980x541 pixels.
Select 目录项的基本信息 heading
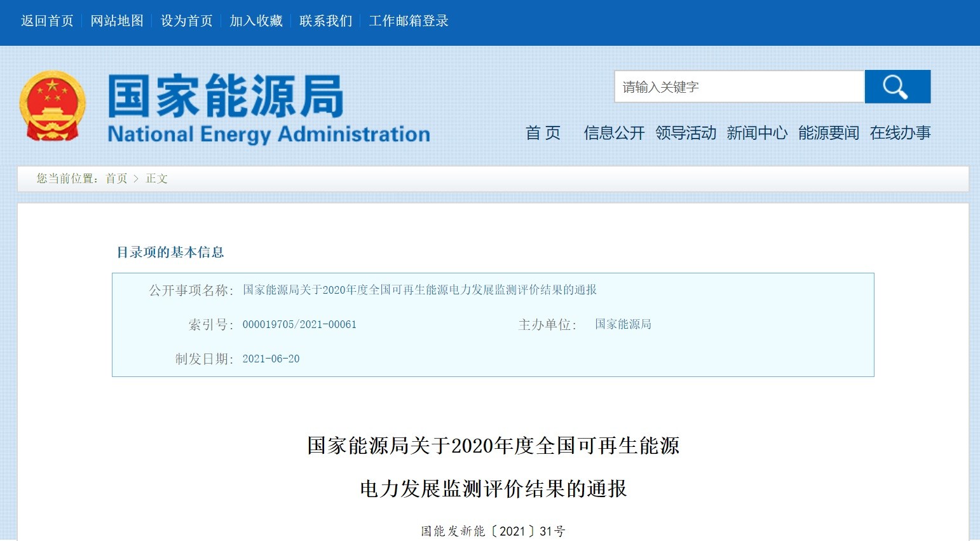click(170, 252)
